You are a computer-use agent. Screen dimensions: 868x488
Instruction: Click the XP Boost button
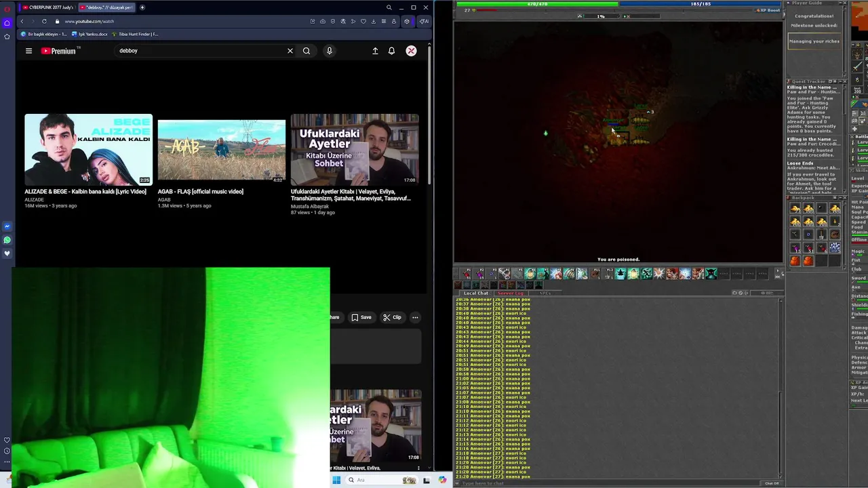click(768, 10)
